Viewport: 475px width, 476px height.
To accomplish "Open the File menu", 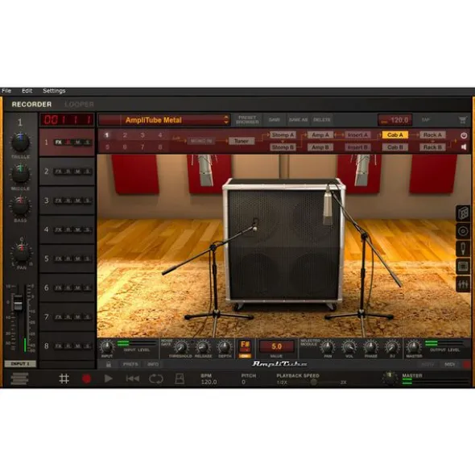I will point(6,91).
